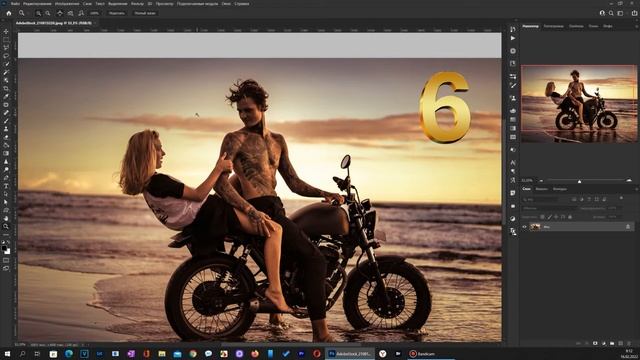
Task: Open the Layers panel menu
Action: (x=636, y=189)
